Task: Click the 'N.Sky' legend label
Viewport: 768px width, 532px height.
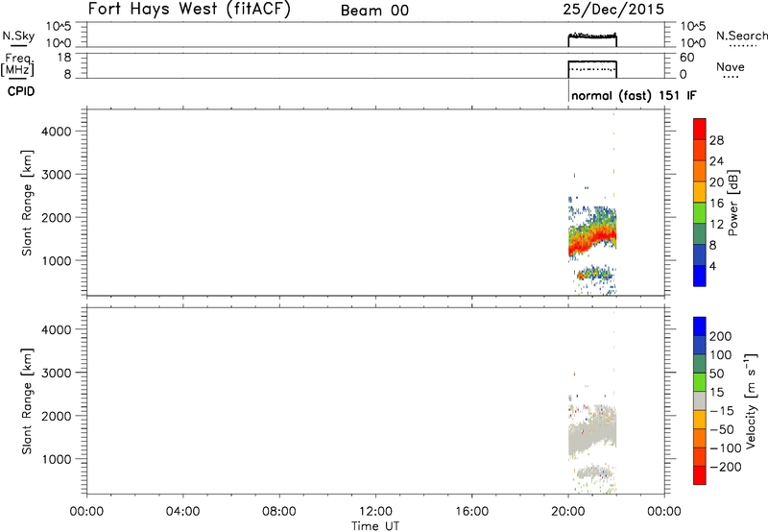Action: pos(18,36)
